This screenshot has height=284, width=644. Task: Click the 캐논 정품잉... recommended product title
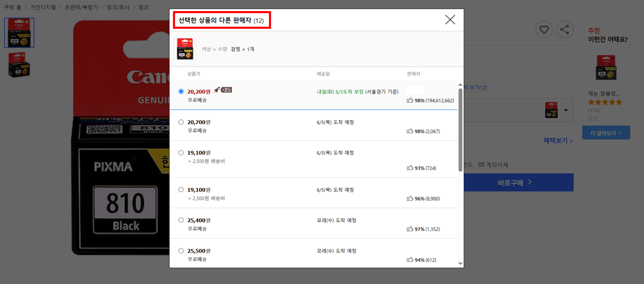[x=604, y=94]
